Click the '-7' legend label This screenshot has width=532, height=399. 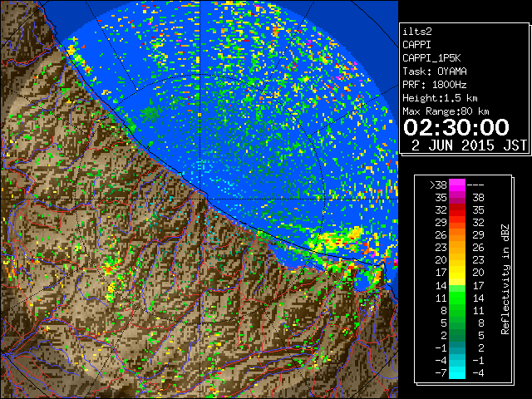[x=441, y=373]
